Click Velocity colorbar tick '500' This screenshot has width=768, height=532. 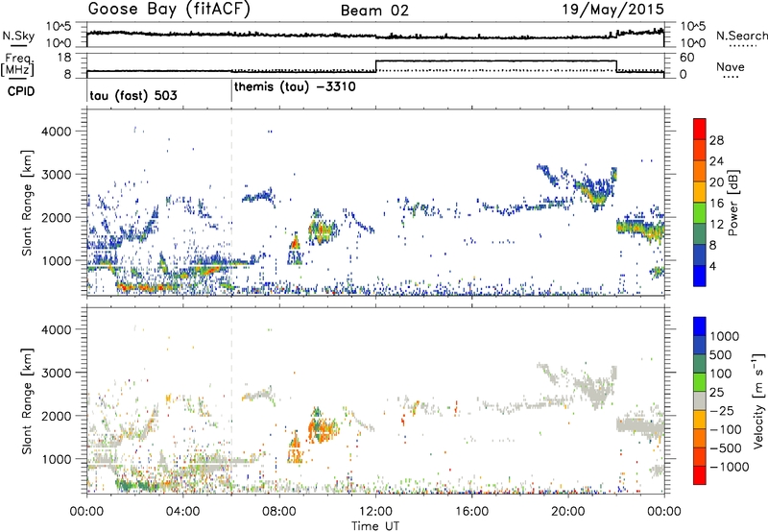coord(721,354)
